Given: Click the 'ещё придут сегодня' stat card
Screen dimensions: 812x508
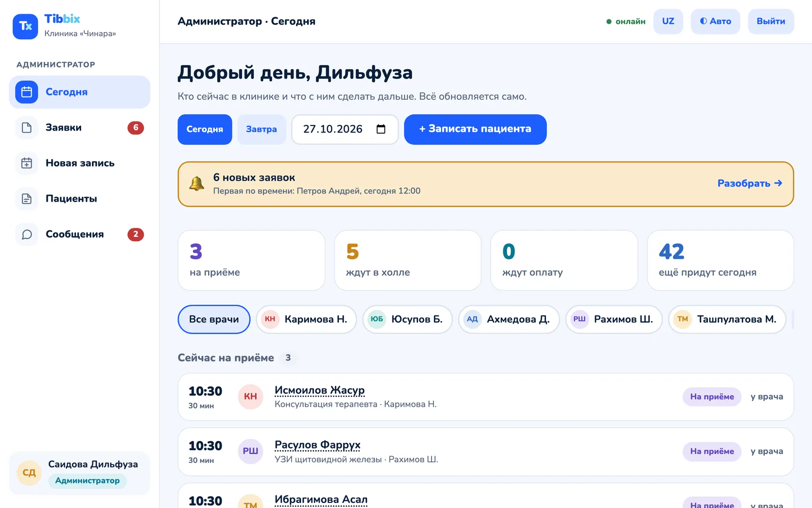Looking at the screenshot, I should tap(720, 261).
